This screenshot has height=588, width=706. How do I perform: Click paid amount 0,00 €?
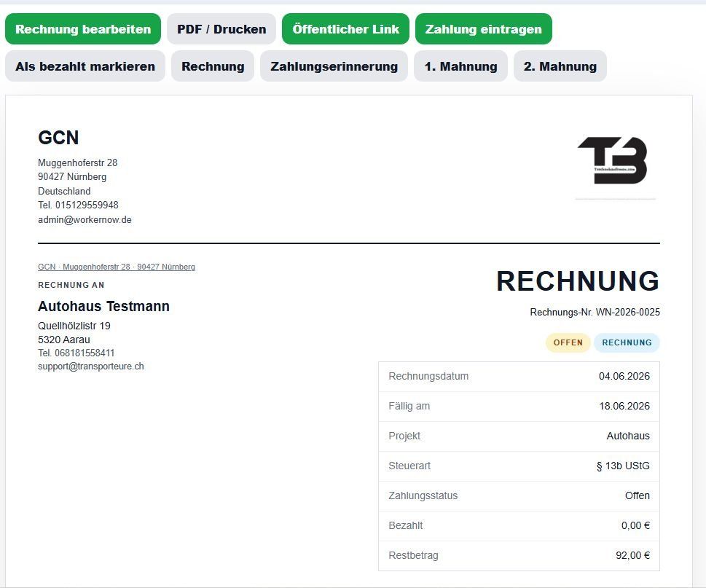635,525
